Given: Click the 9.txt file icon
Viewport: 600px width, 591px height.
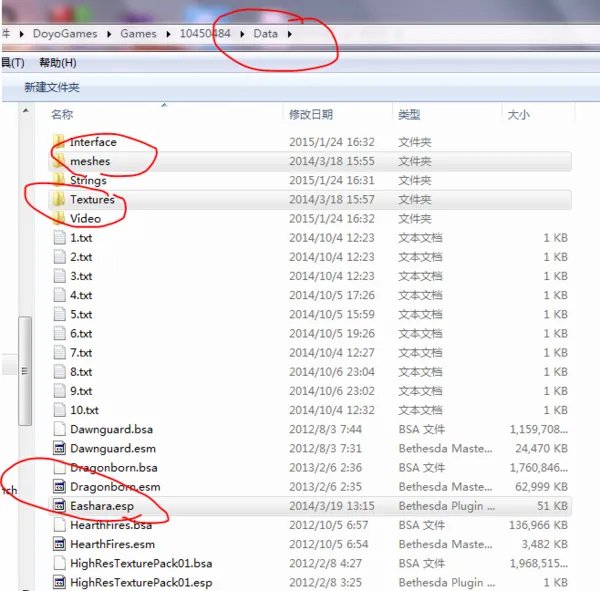Looking at the screenshot, I should pos(59,391).
